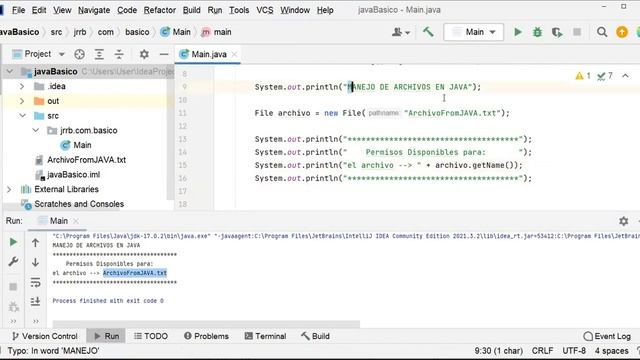
Task: Open the Window menu
Action: click(295, 10)
